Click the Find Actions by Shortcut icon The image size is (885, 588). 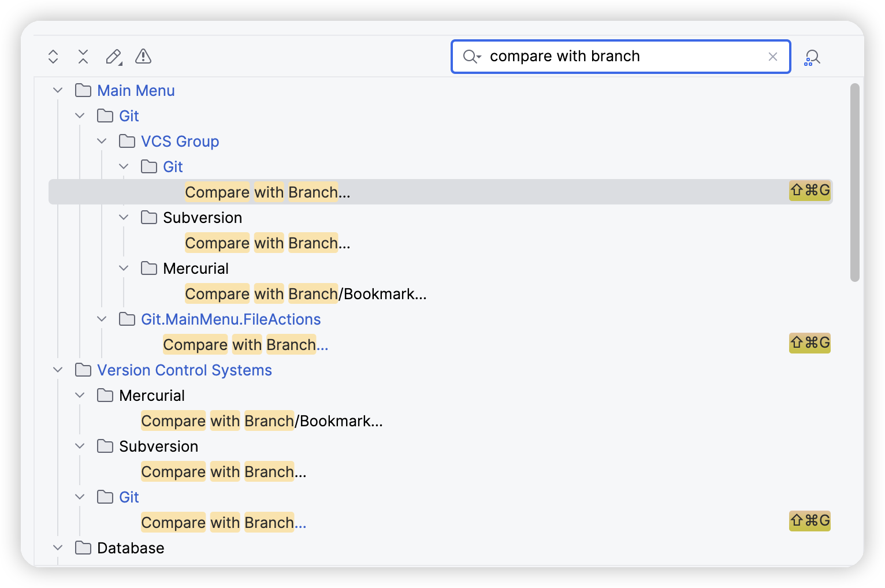[812, 57]
